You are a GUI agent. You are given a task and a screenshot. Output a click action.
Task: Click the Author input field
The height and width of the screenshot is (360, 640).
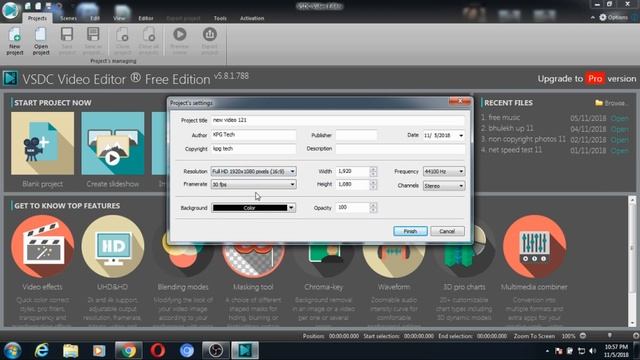pos(253,135)
